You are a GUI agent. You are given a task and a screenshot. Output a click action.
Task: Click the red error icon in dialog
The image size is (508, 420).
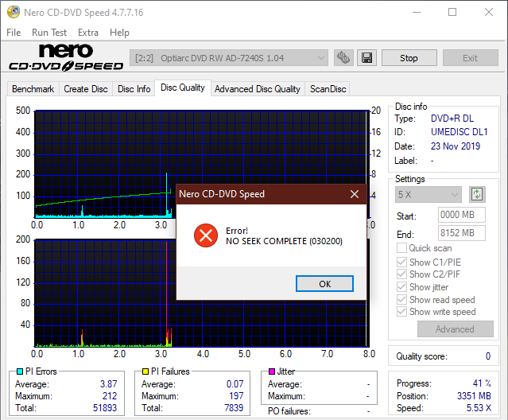coord(206,235)
